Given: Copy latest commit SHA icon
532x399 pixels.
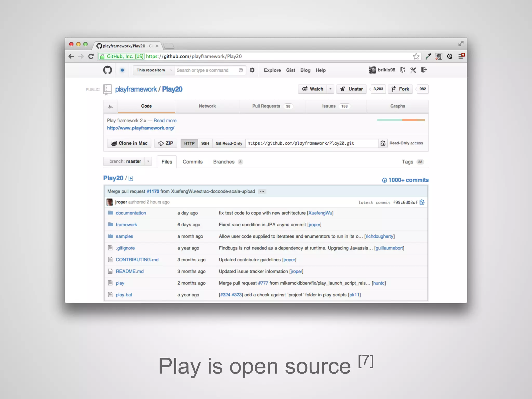Looking at the screenshot, I should pyautogui.click(x=422, y=202).
